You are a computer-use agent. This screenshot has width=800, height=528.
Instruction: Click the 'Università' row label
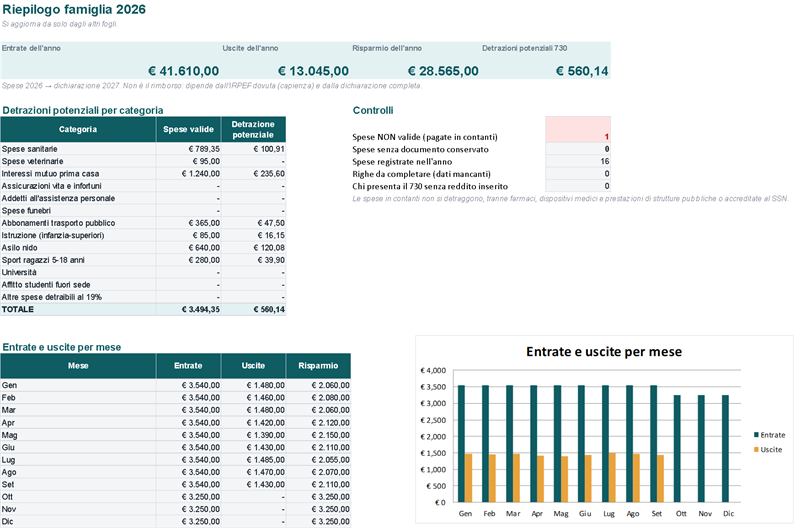pyautogui.click(x=19, y=272)
